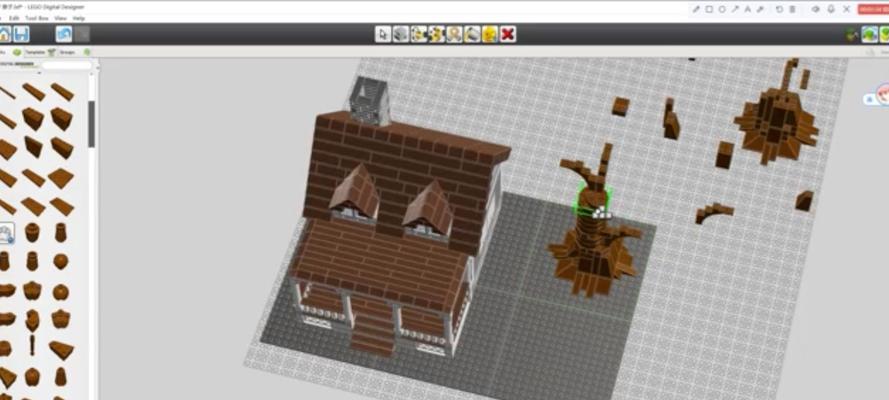Image resolution: width=889 pixels, height=400 pixels.
Task: Pick the circle annotation tool
Action: 722,9
